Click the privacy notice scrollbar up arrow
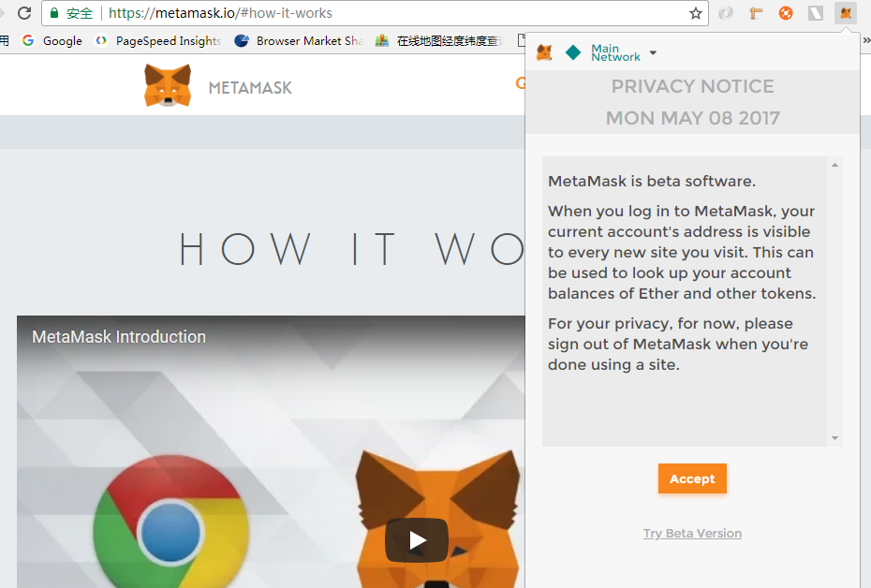The height and width of the screenshot is (588, 871). [x=834, y=166]
